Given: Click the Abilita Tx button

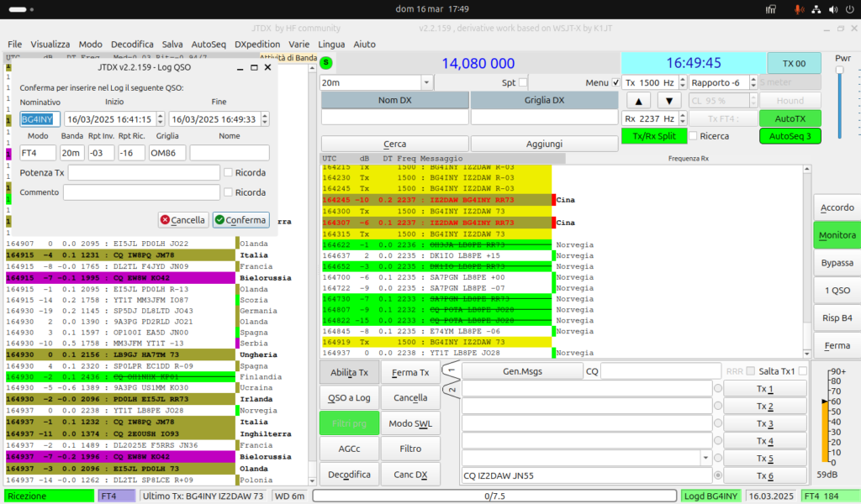Looking at the screenshot, I should 349,372.
